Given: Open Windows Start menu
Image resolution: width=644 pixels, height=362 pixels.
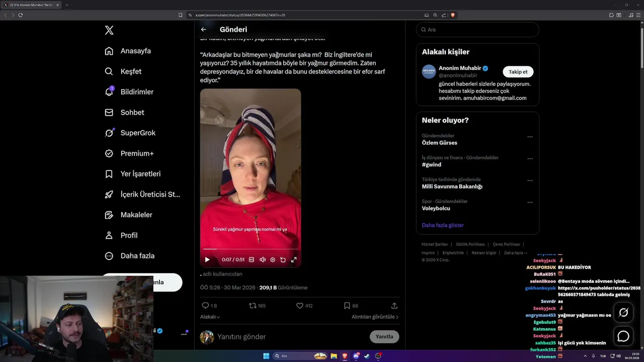Looking at the screenshot, I should tap(266, 356).
